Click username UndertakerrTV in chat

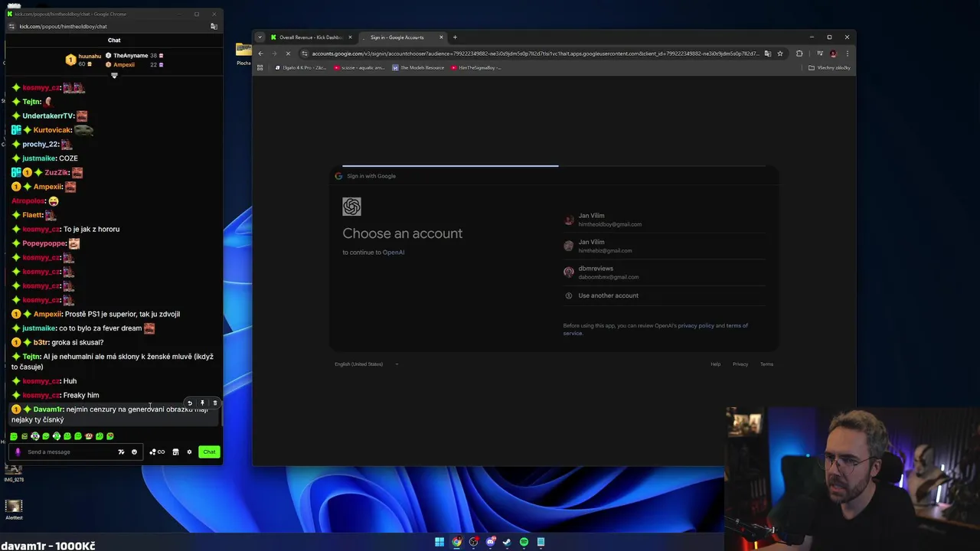[47, 116]
